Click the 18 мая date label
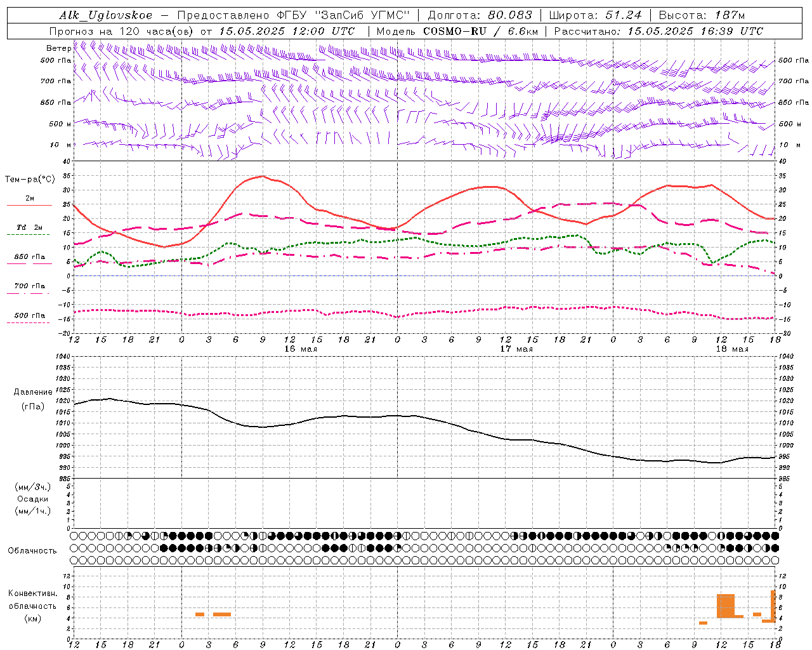The height and width of the screenshot is (650, 812). 732,349
